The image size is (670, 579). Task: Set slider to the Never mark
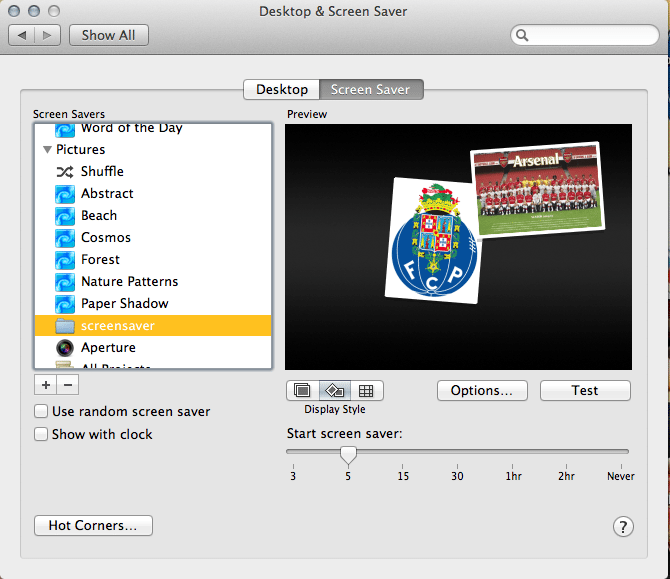point(621,467)
